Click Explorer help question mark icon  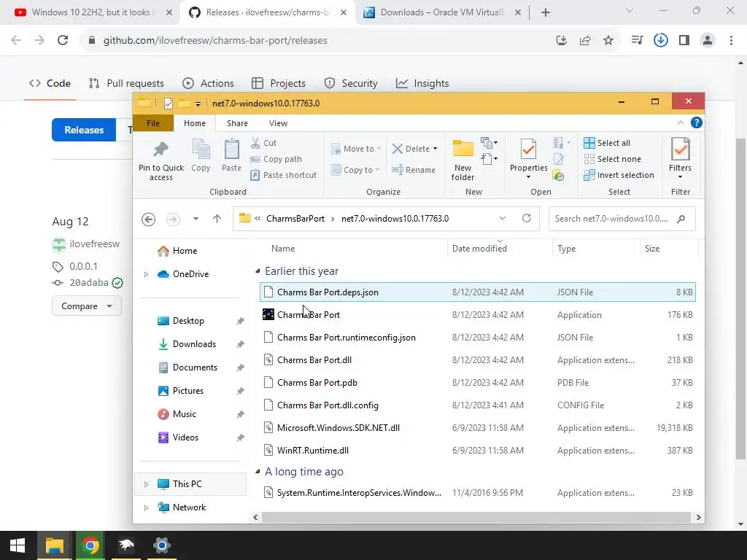pos(696,122)
